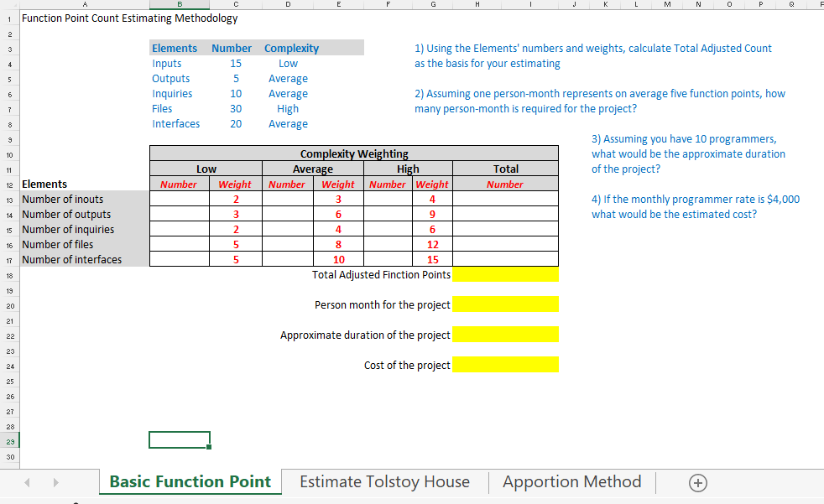Select the cell showing Inputs element
Screen dimensions: 824x504
[x=165, y=63]
